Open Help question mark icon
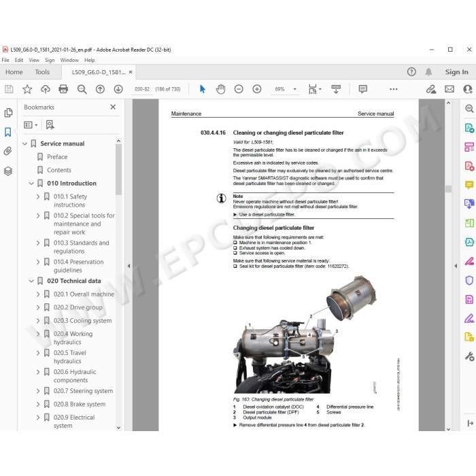 coord(411,72)
